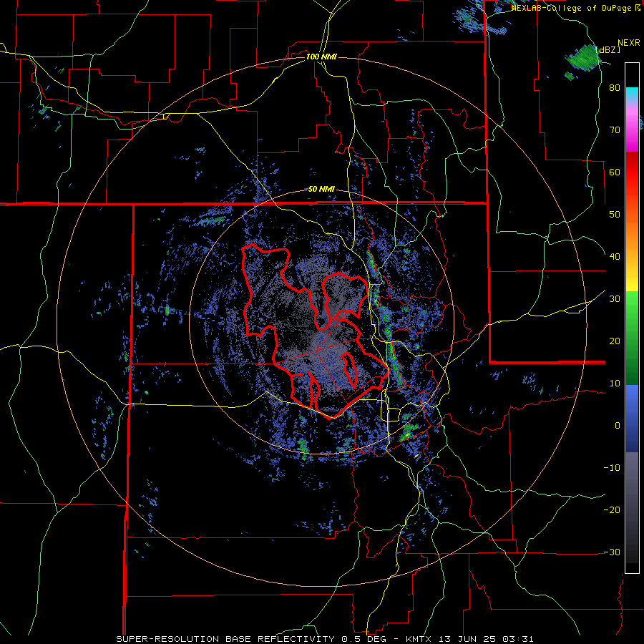Click the 100 NMI range ring label

coord(321,57)
